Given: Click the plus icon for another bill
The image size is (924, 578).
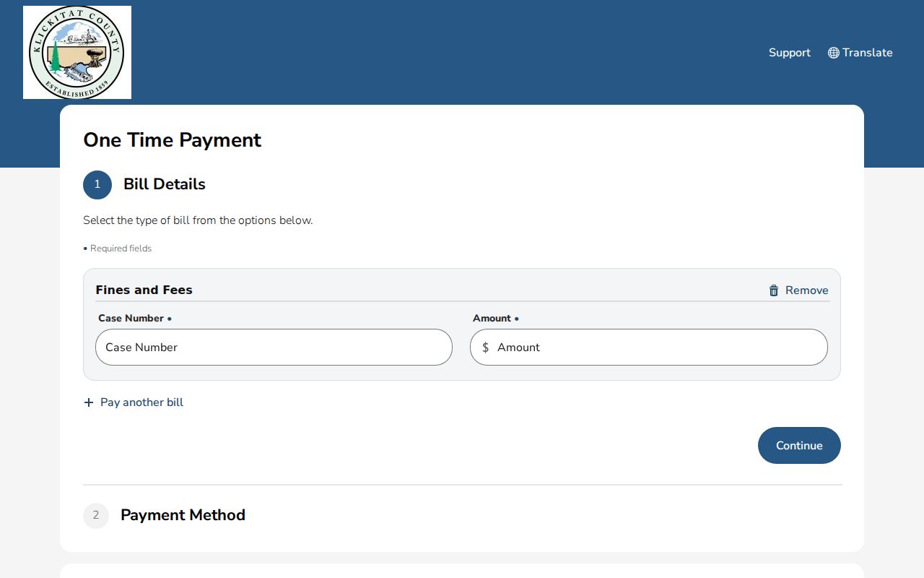Looking at the screenshot, I should (x=89, y=402).
